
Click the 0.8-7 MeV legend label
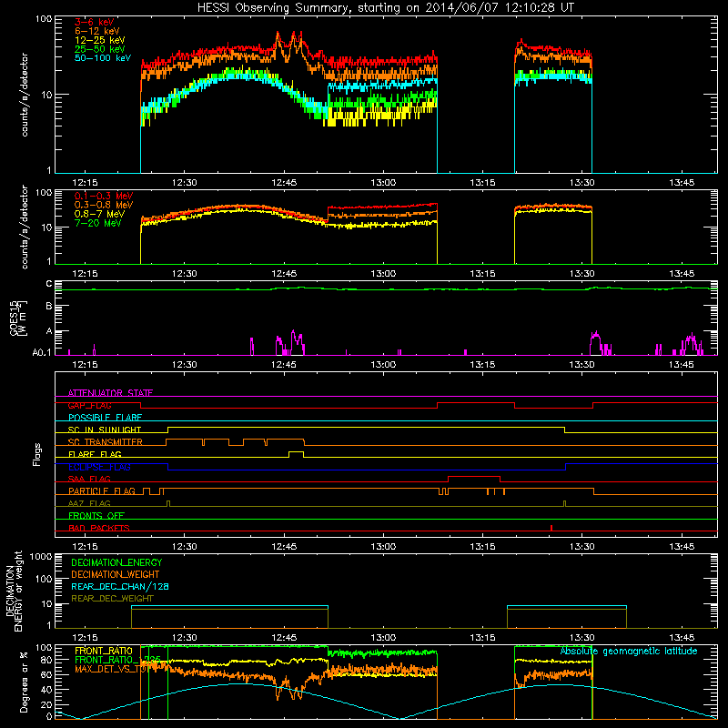click(99, 214)
